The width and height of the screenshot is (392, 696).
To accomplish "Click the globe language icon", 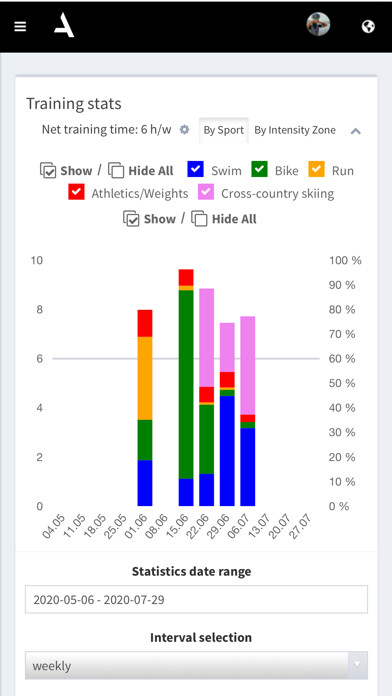I will tap(368, 27).
